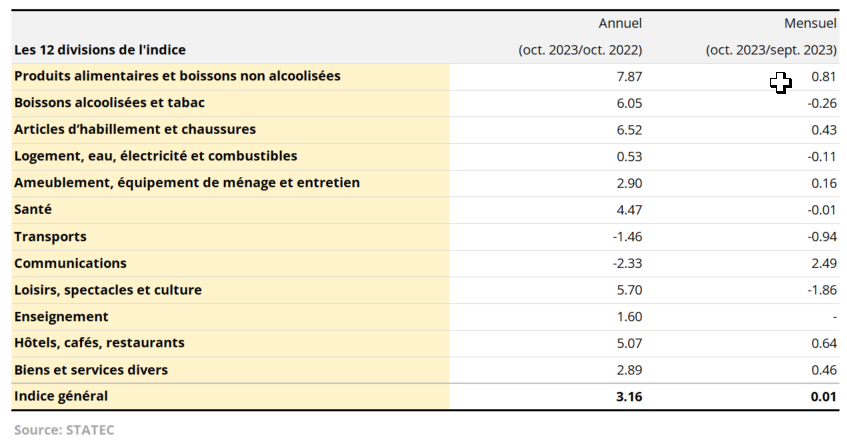Click the 'Mensuel' column header
Image resolution: width=847 pixels, height=442 pixels.
811,23
